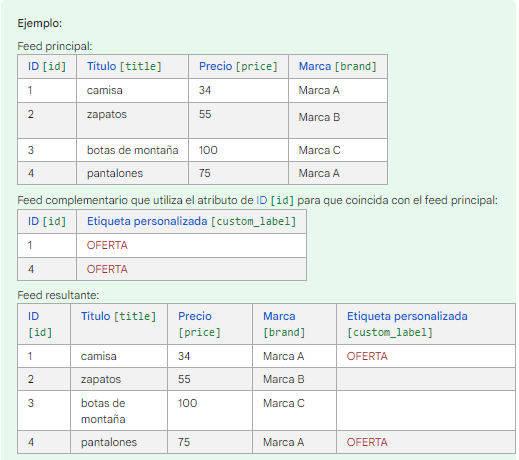Open the Marca [brand] link in Feed resultante table
This screenshot has width=519, height=460.
click(x=284, y=324)
